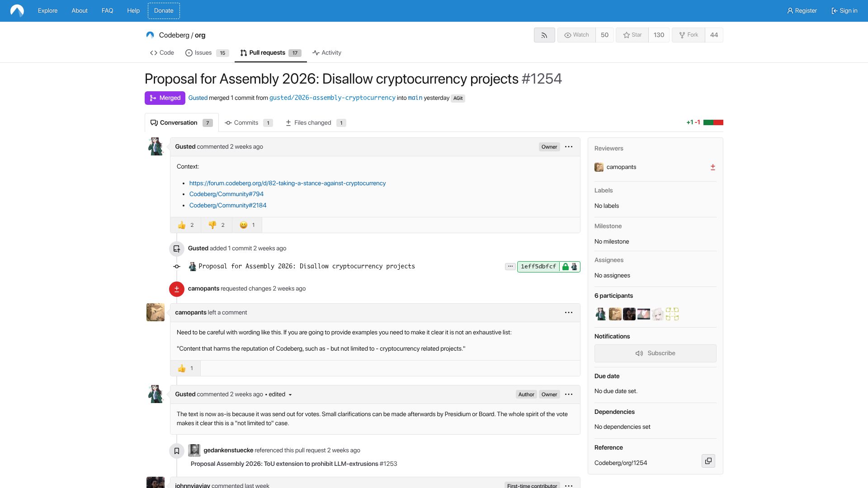Show edit history via 'edited' dropdown
Image resolution: width=868 pixels, height=488 pixels.
tap(280, 394)
